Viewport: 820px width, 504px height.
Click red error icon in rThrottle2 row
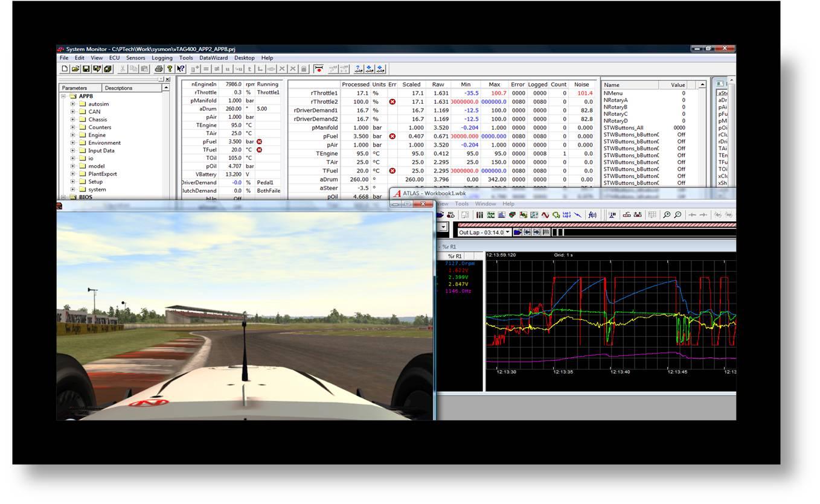(x=392, y=102)
